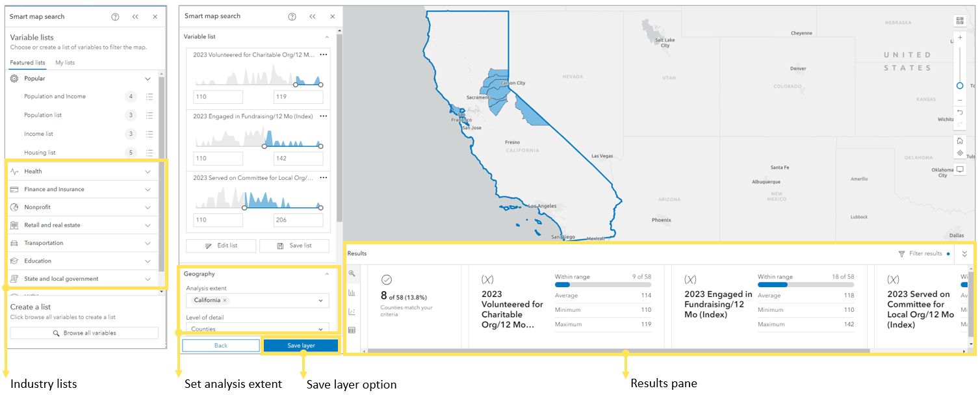Toggle Filter results in the Results pane
This screenshot has height=395, width=980.
pyautogui.click(x=923, y=253)
